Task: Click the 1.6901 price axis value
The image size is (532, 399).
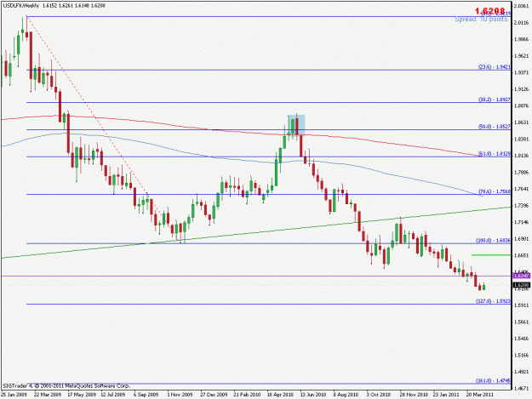Action: [x=522, y=239]
